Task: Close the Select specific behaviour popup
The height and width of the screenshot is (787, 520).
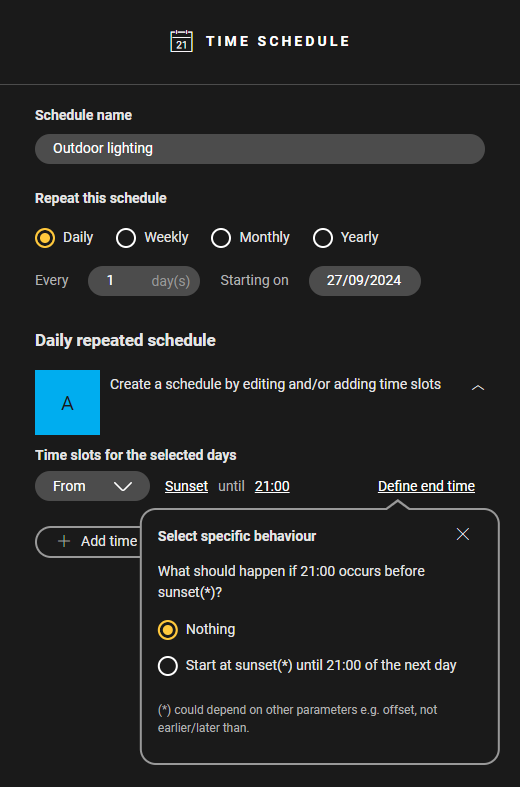Action: [463, 535]
